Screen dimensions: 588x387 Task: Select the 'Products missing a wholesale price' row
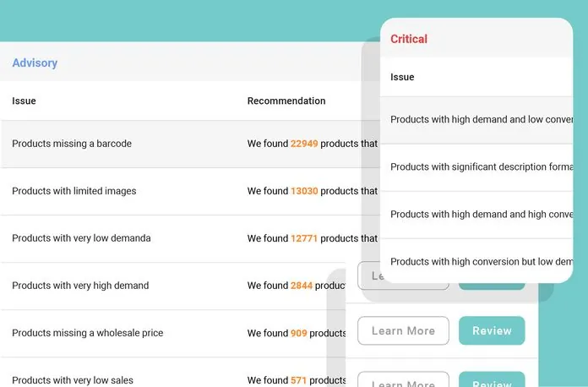click(88, 333)
